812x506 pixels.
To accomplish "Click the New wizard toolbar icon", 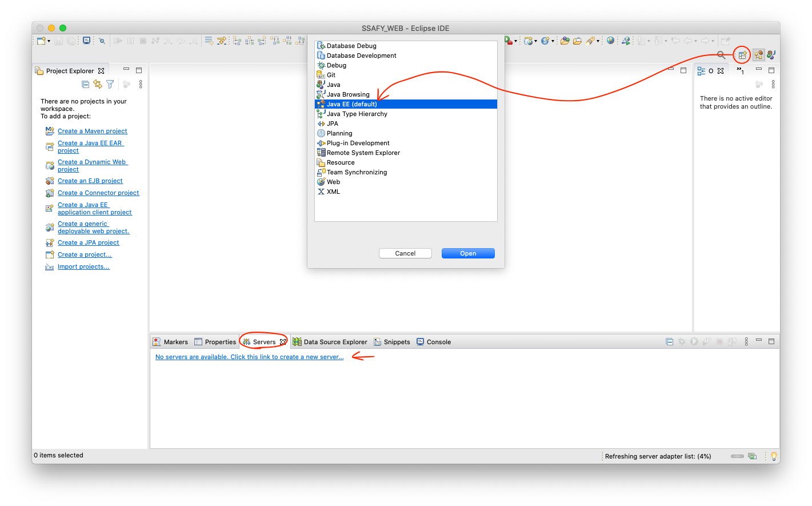I will coord(41,41).
